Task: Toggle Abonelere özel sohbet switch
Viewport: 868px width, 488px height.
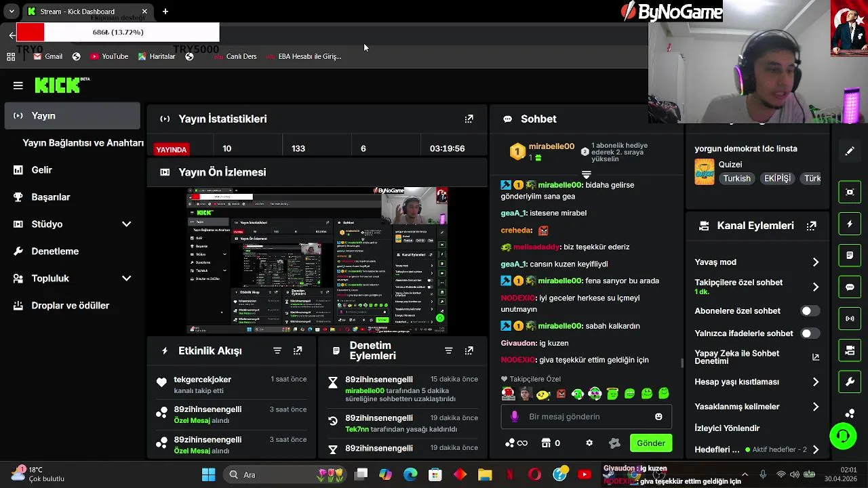Action: (810, 311)
